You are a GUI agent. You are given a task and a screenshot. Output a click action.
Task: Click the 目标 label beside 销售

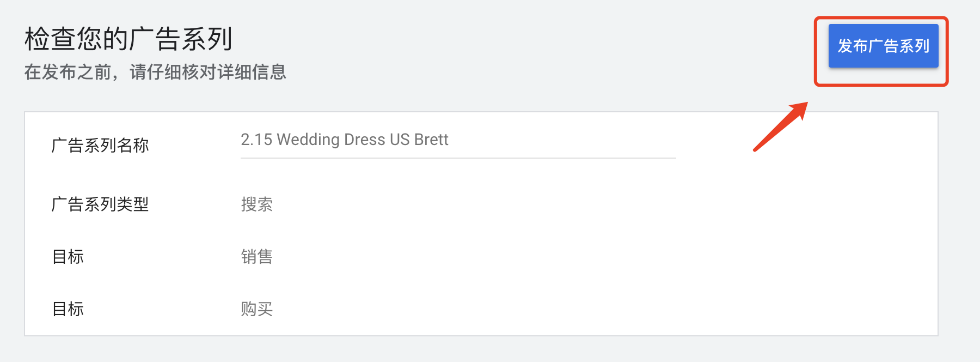[68, 256]
